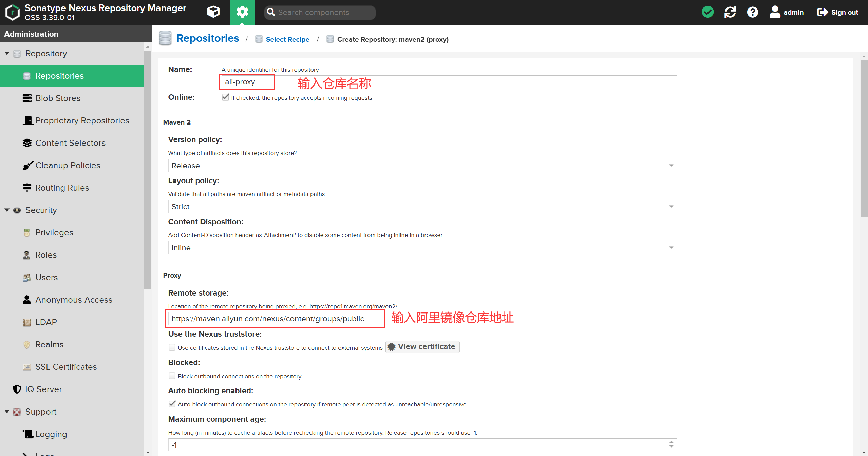This screenshot has height=456, width=868.
Task: Select Blob Stores in the sidebar
Action: tap(58, 98)
